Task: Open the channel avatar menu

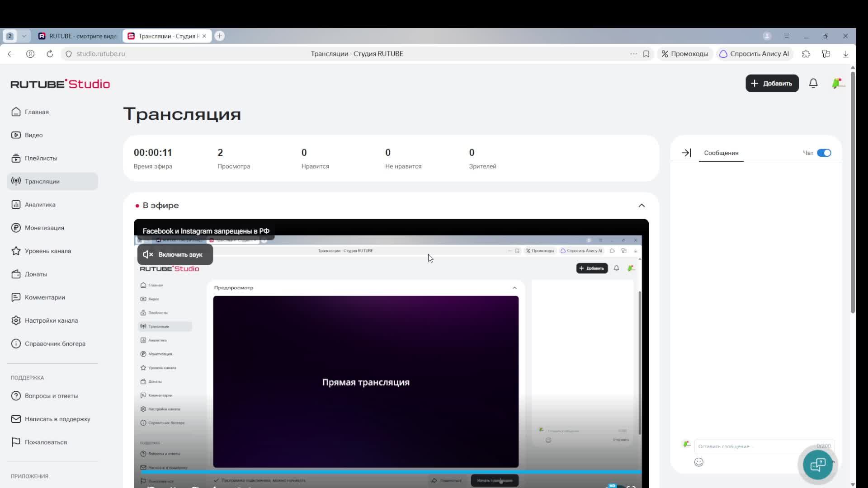Action: point(838,83)
